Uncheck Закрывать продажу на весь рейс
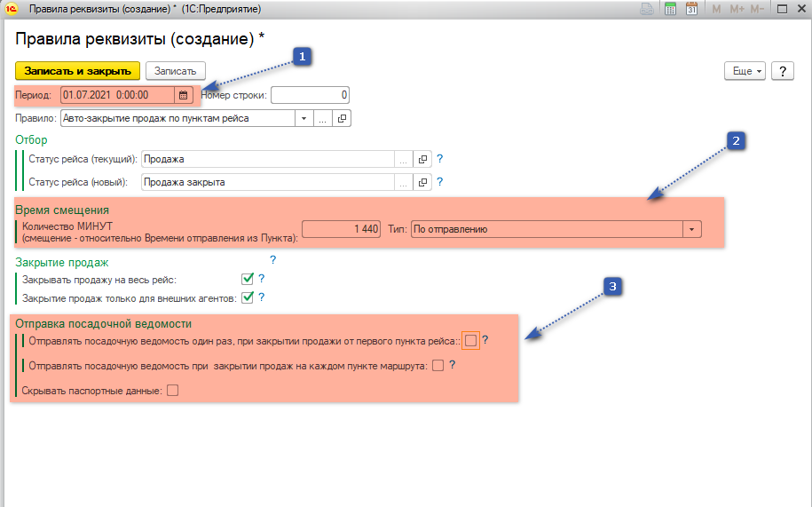This screenshot has width=812, height=507. (248, 280)
